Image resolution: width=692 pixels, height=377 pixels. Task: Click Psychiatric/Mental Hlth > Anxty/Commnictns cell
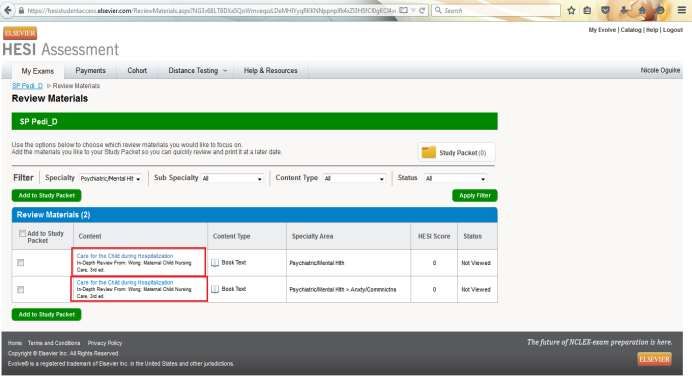pos(342,290)
